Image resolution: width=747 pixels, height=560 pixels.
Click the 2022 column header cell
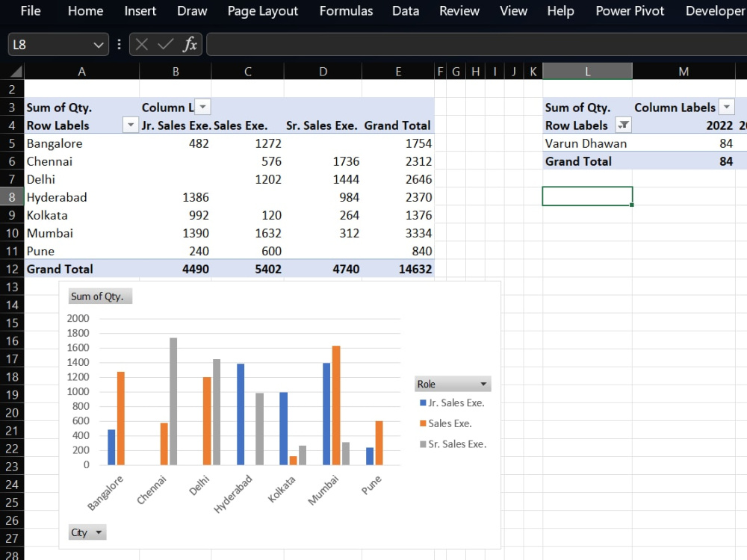(684, 125)
